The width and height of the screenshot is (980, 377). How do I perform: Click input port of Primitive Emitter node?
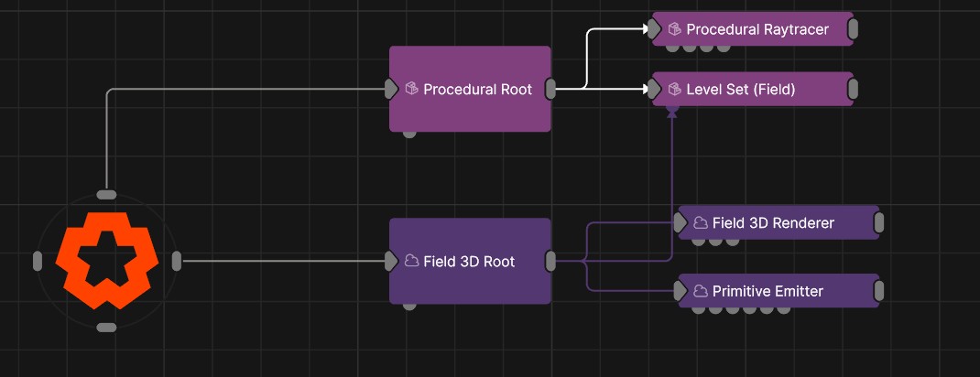(681, 291)
